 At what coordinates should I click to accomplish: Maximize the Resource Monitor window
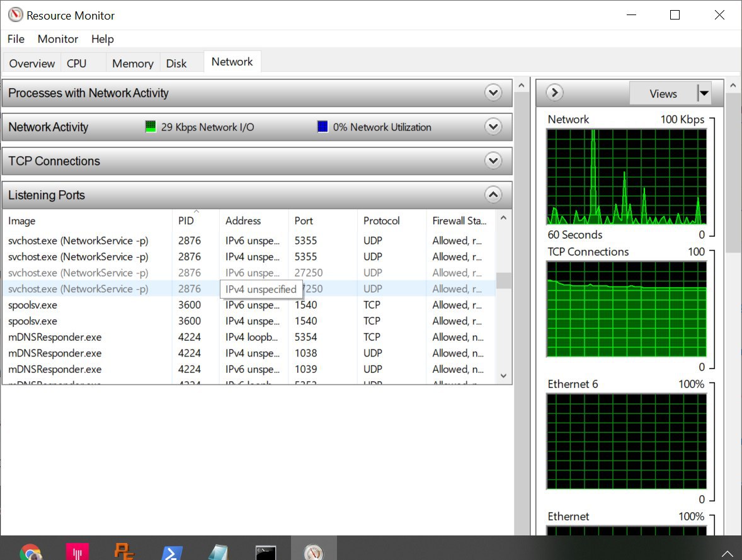pos(675,15)
